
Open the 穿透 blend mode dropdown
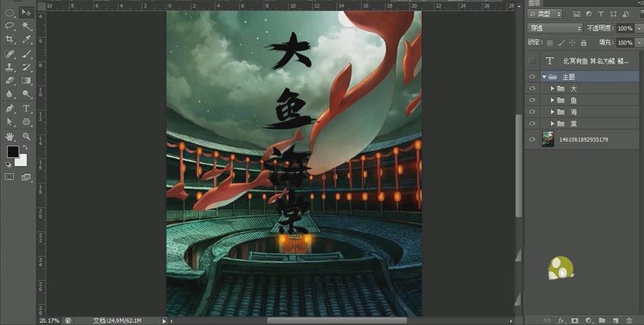pos(555,28)
